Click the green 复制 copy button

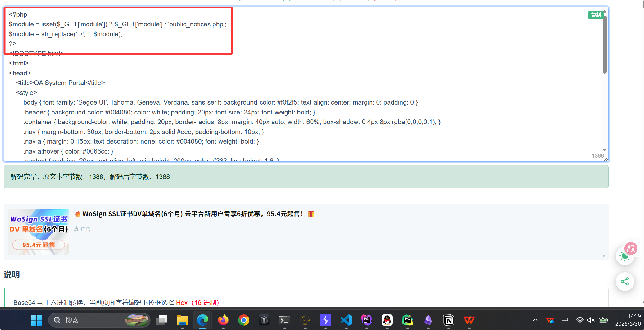[x=595, y=15]
